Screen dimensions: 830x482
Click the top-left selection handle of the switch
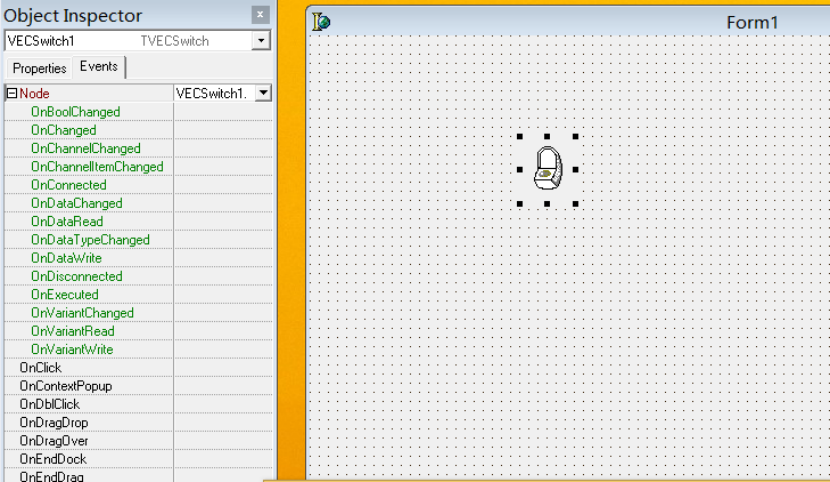click(519, 137)
